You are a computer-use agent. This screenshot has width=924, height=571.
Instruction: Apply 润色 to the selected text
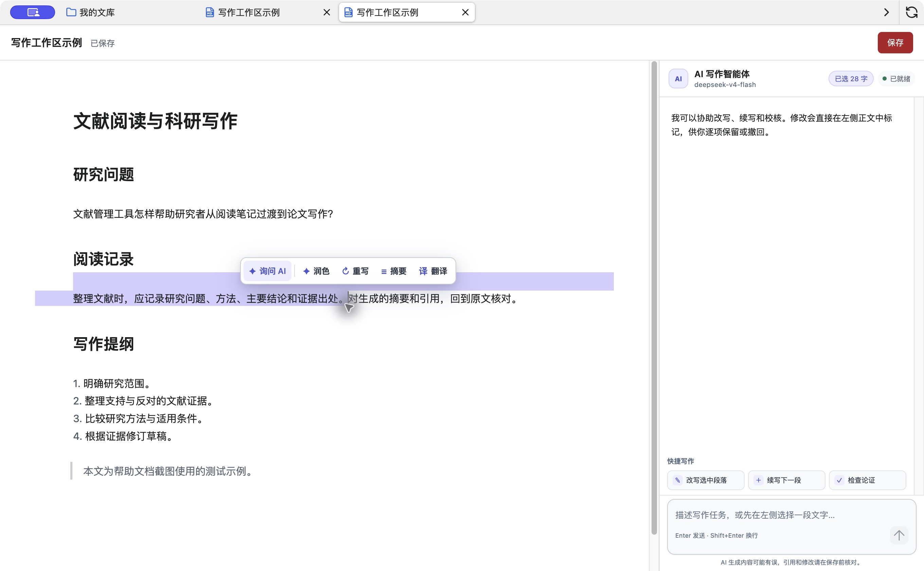316,271
